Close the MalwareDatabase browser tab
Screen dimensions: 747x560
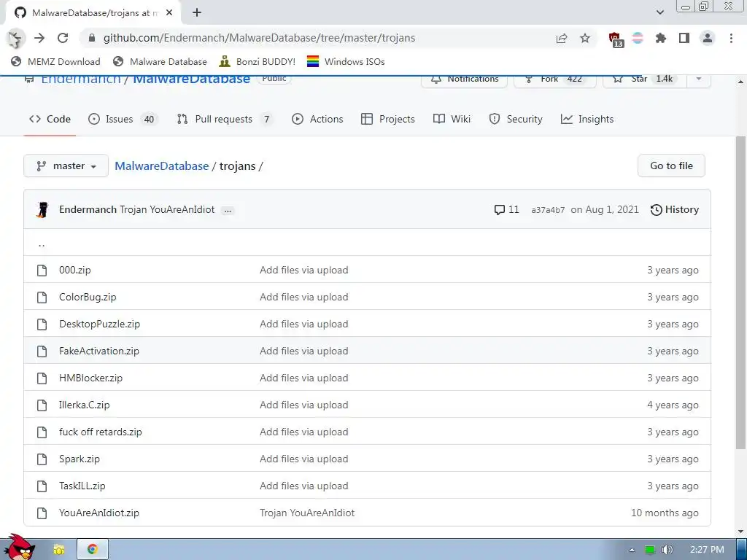coord(169,13)
